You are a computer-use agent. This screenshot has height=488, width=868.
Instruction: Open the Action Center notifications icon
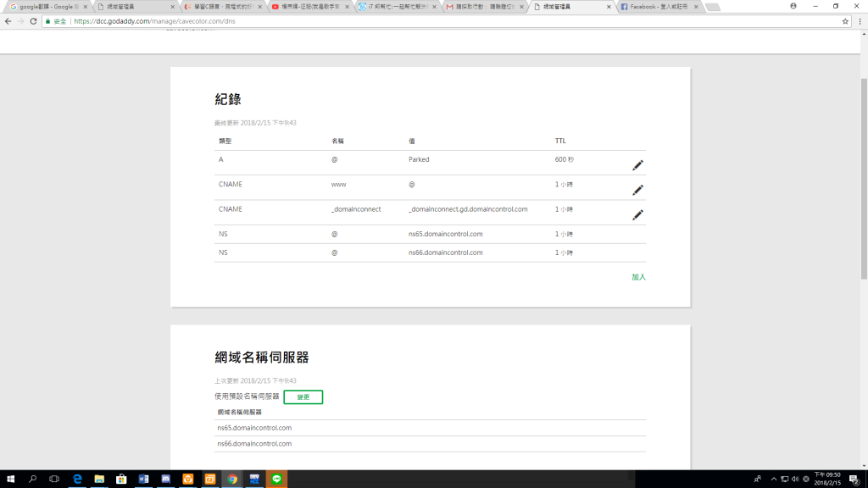point(854,480)
